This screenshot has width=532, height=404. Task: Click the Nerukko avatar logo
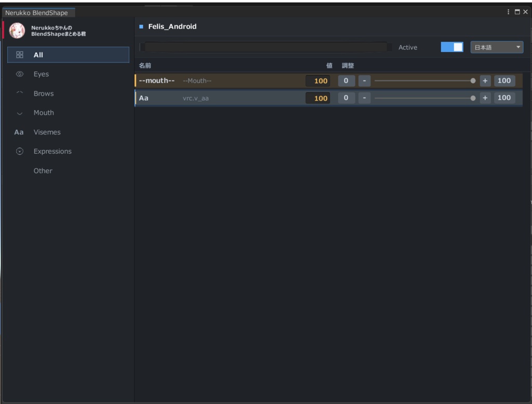coord(17,31)
